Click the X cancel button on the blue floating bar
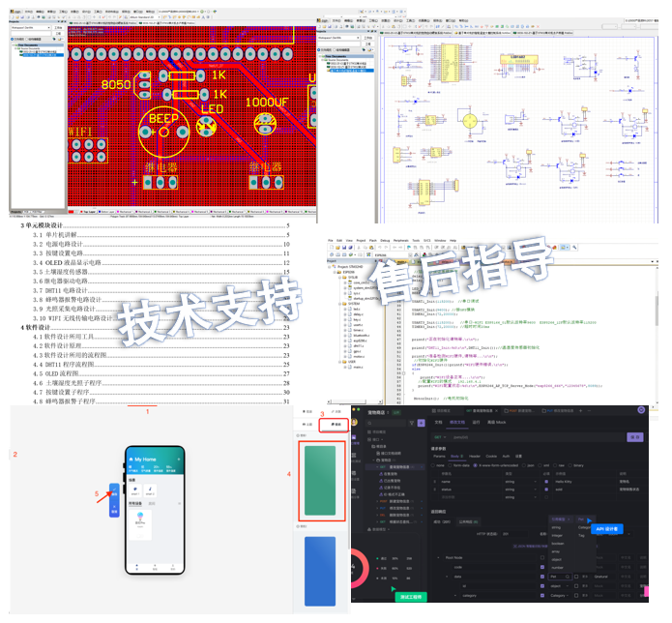The image size is (672, 623). (114, 509)
